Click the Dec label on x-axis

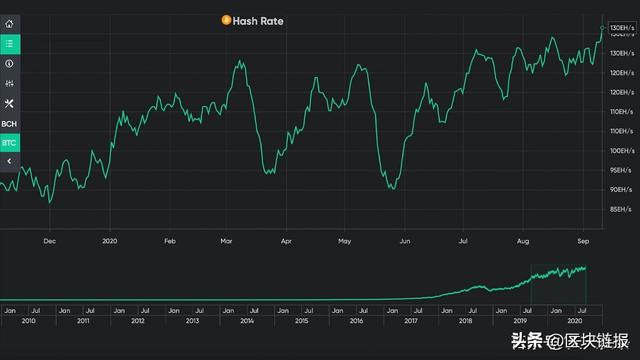click(x=49, y=241)
